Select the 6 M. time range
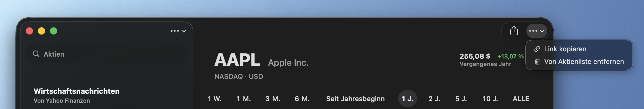This screenshot has width=644, height=109. point(302,99)
